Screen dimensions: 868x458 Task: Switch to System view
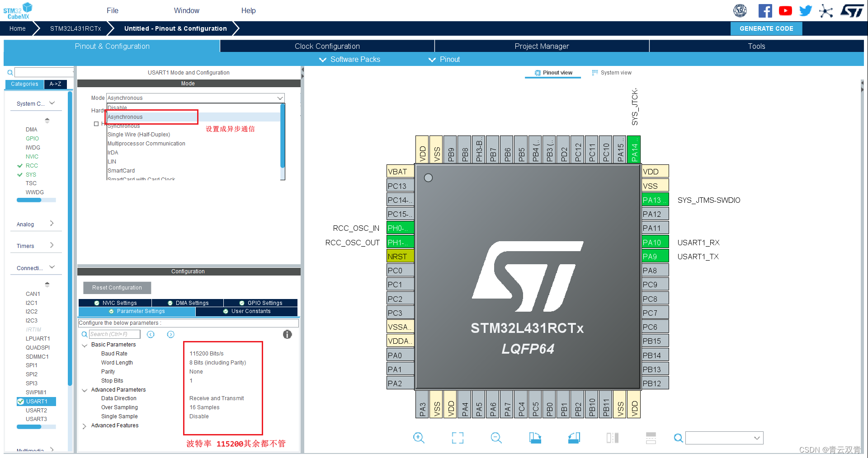pos(612,72)
